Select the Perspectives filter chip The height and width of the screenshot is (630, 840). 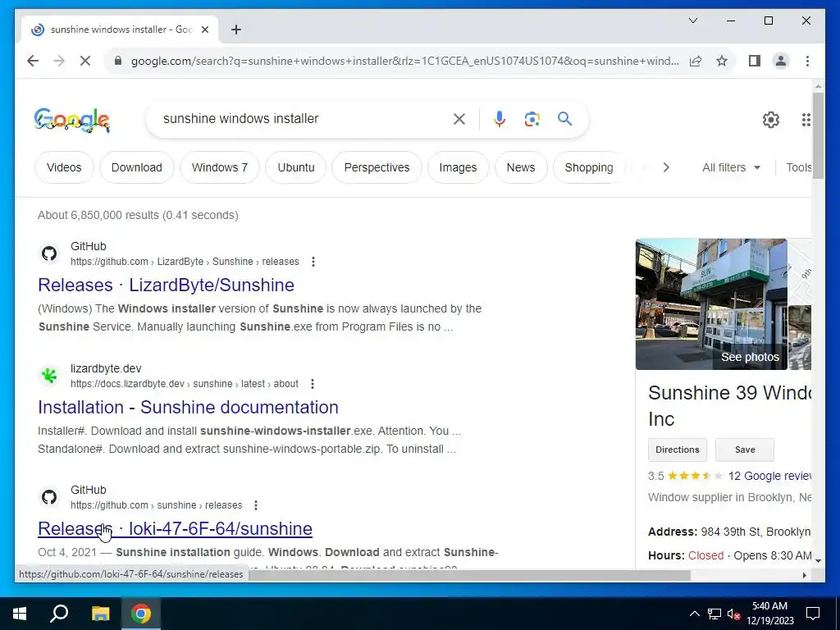coord(377,167)
